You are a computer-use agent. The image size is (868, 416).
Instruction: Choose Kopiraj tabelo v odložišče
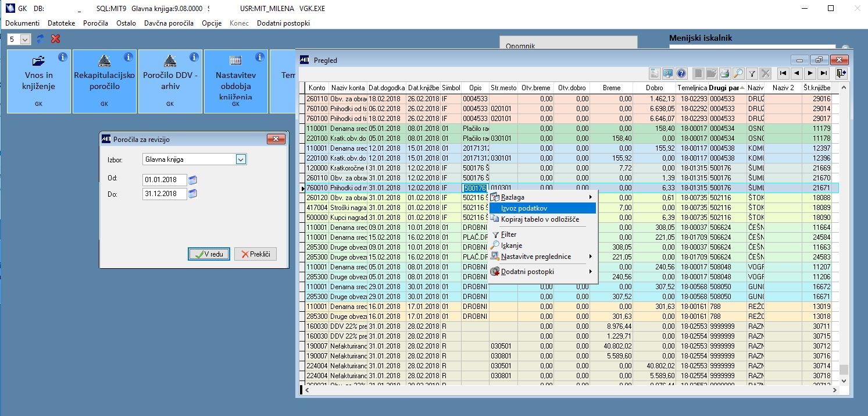point(540,219)
